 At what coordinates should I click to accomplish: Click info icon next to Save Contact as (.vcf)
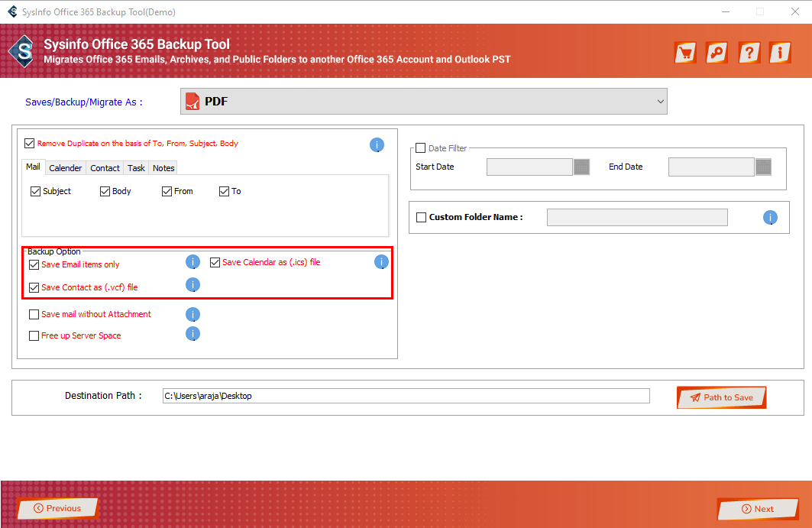[192, 285]
